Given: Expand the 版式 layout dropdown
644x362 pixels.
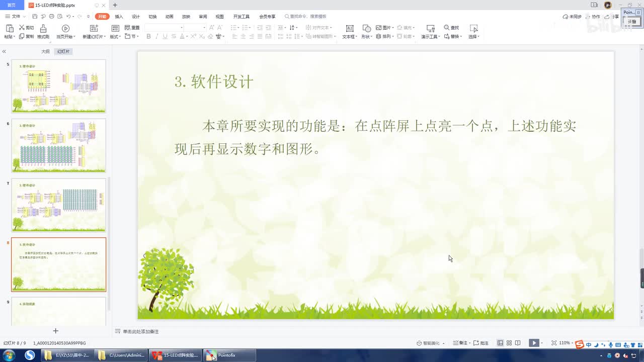Looking at the screenshot, I should point(120,37).
